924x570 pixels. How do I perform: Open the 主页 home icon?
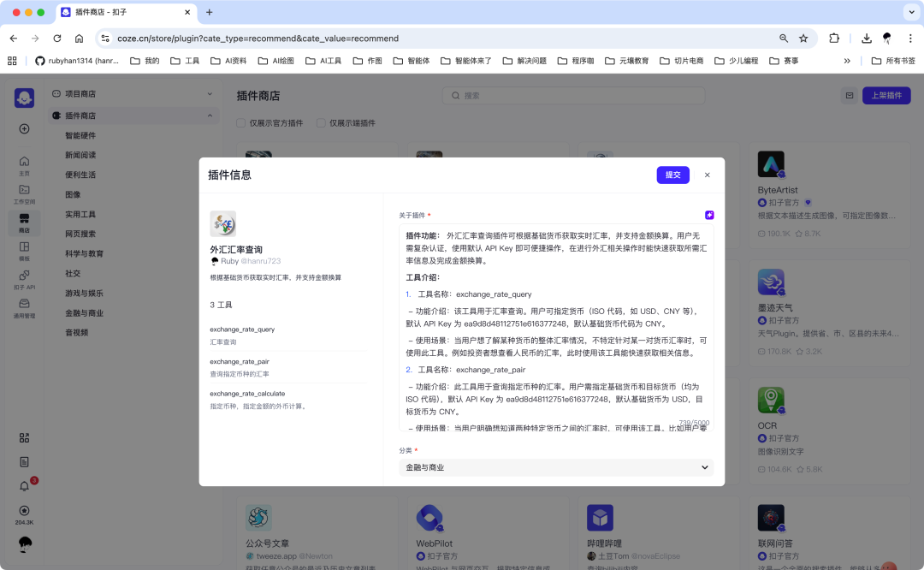(24, 163)
